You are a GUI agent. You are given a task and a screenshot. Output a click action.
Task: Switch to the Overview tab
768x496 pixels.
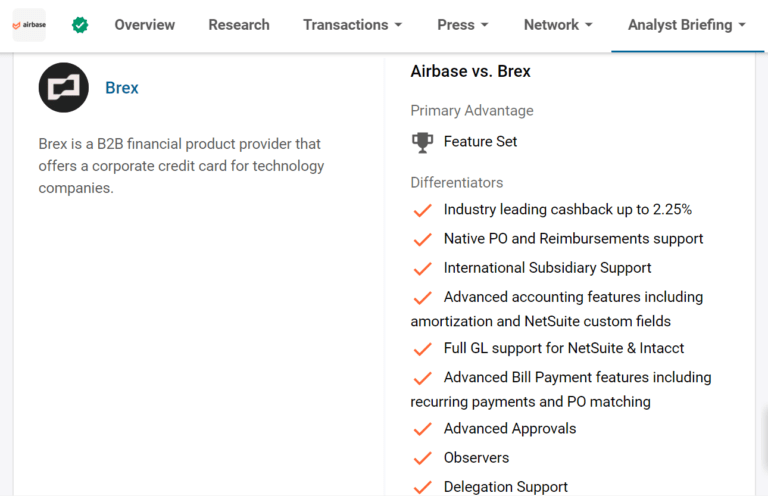pyautogui.click(x=144, y=25)
